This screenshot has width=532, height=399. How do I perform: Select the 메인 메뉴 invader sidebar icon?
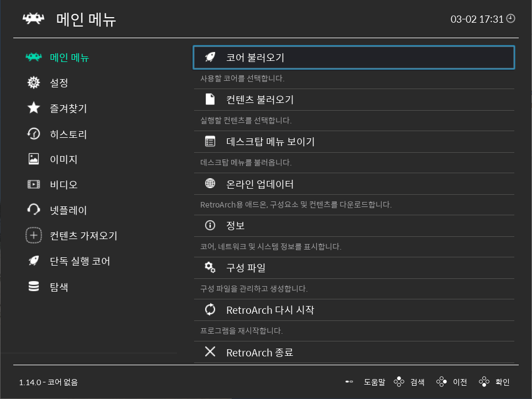tap(34, 57)
